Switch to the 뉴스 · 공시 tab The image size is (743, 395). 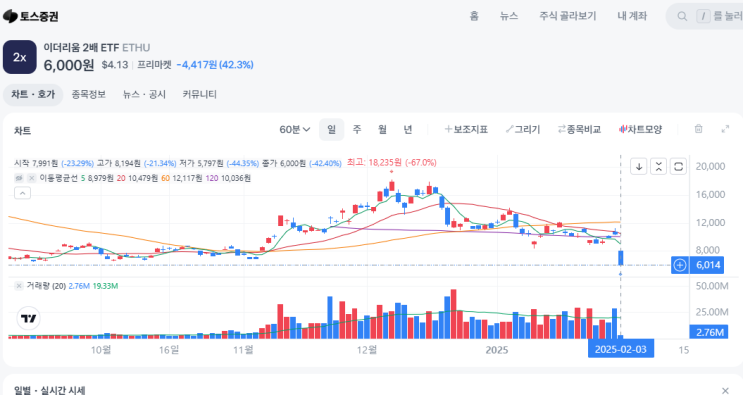pyautogui.click(x=144, y=95)
